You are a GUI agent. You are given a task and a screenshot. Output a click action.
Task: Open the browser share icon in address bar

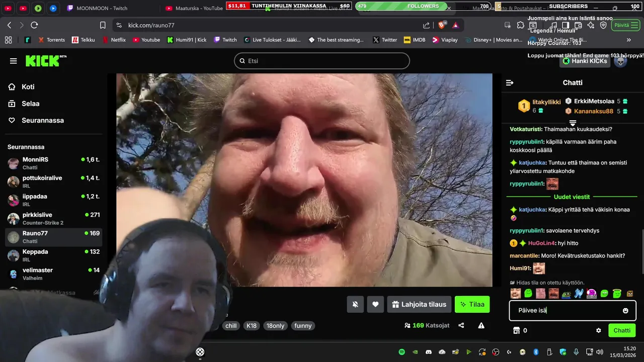426,25
